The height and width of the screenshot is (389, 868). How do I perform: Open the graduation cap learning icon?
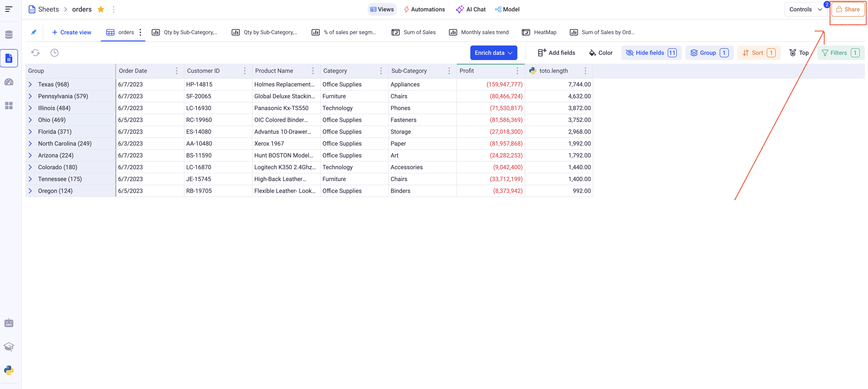coord(9,346)
